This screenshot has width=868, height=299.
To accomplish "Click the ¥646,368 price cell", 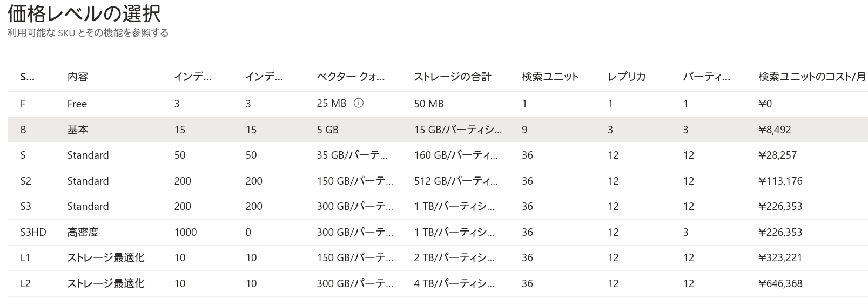I will [x=780, y=283].
